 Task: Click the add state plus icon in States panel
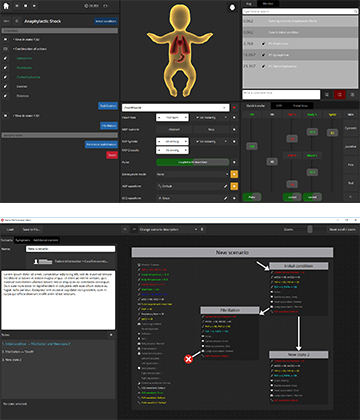111,335
